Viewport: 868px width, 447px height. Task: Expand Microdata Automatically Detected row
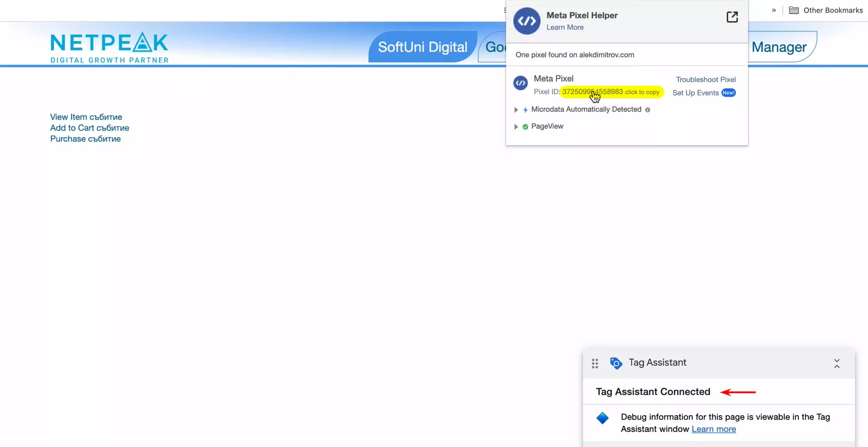tap(516, 110)
